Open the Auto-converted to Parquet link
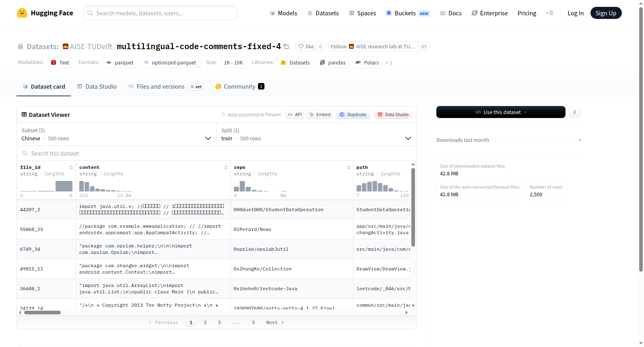 [254, 114]
